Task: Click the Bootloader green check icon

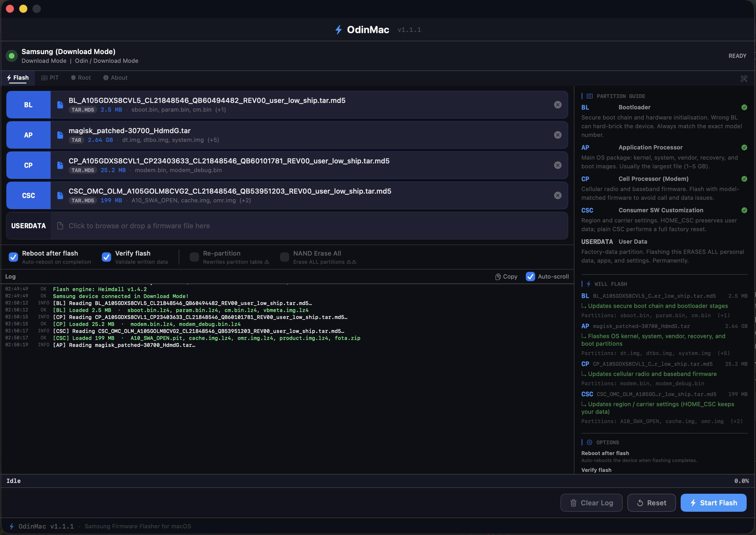Action: (744, 107)
